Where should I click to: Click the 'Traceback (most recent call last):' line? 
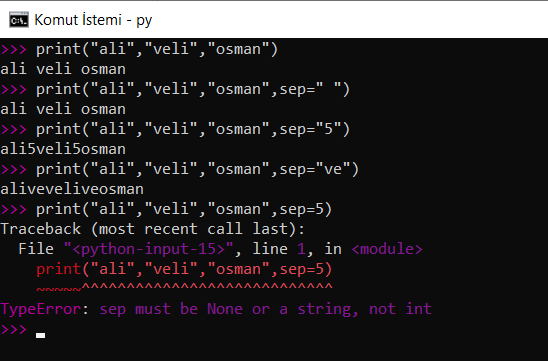153,229
